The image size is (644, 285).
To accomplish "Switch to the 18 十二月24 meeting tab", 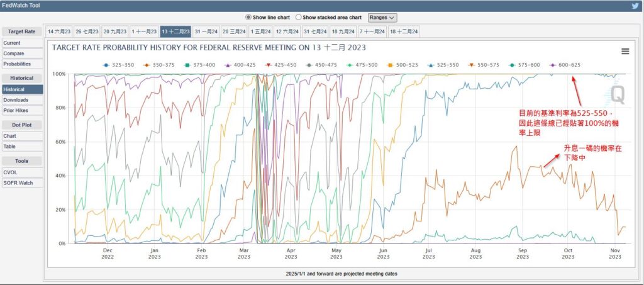I will tap(404, 31).
